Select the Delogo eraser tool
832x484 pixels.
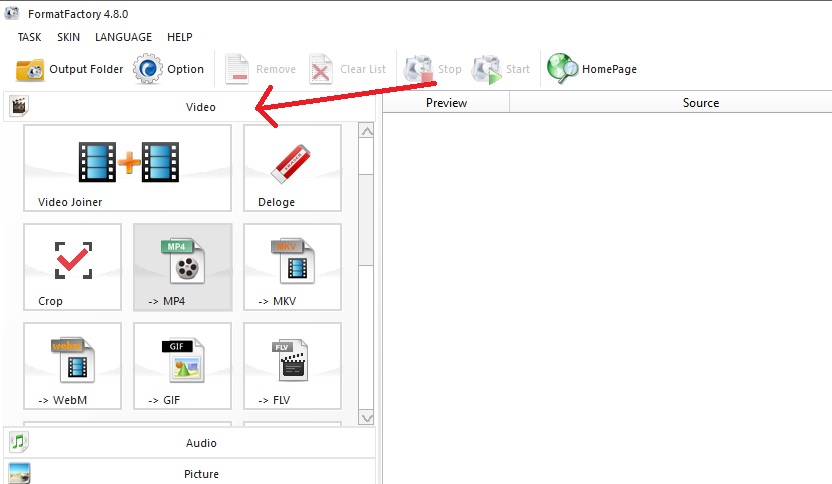[292, 168]
